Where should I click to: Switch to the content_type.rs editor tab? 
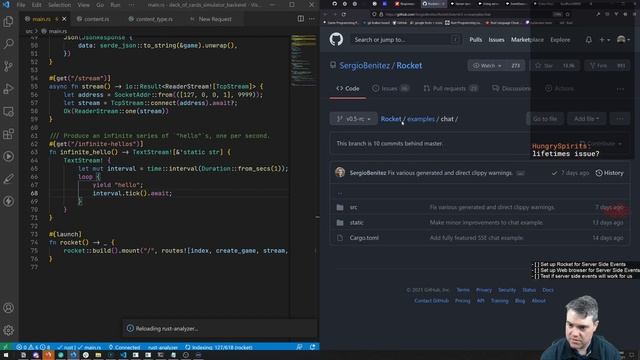[154, 19]
